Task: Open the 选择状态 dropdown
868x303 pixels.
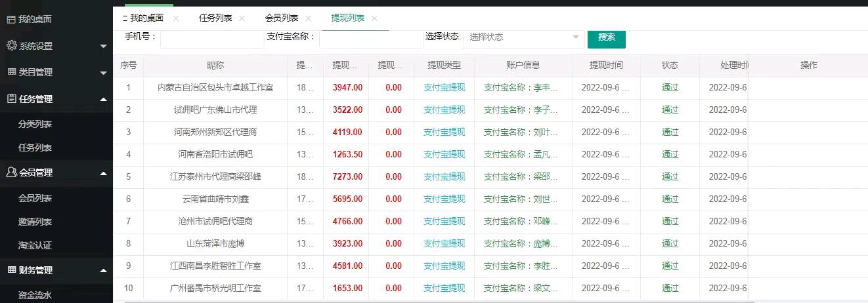Action: pos(523,37)
